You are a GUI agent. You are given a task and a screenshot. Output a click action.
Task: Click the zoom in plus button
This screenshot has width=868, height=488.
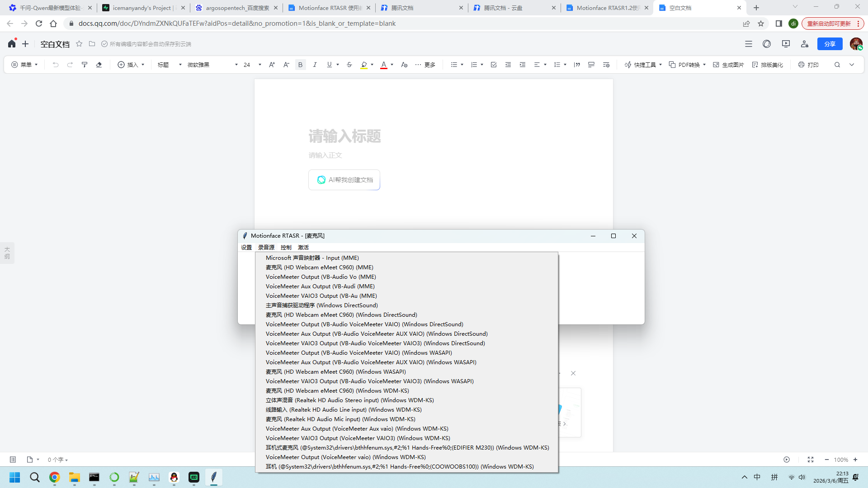point(855,460)
